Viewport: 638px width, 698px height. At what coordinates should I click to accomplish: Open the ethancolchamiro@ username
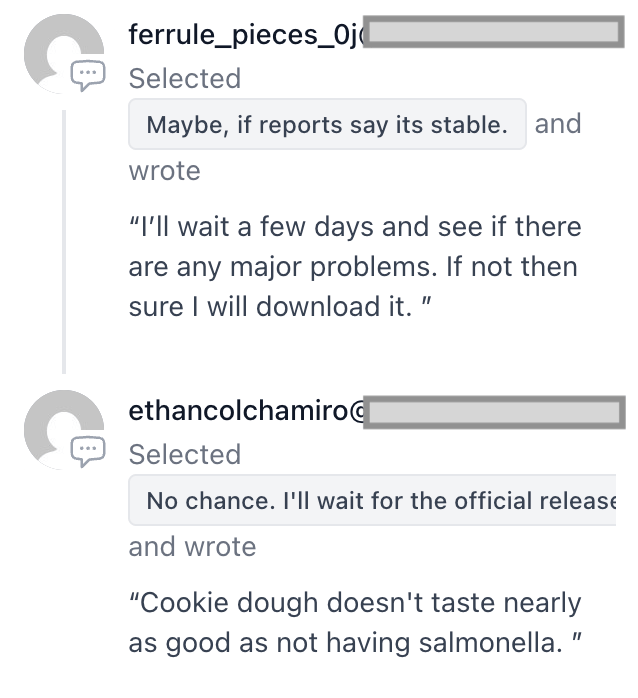pos(246,410)
